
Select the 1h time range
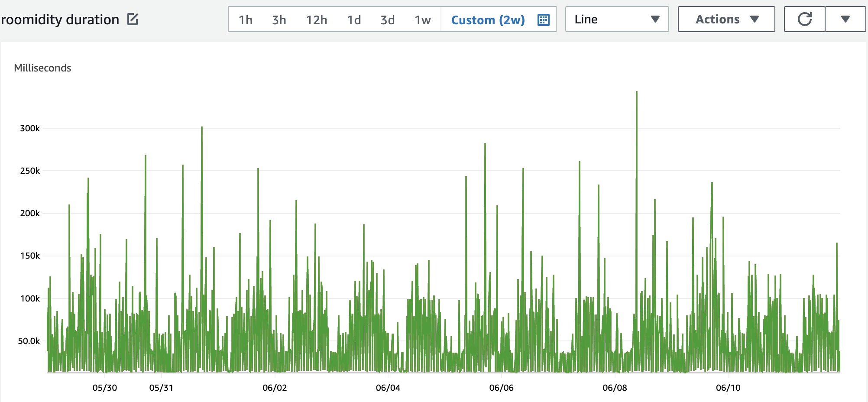pyautogui.click(x=246, y=20)
